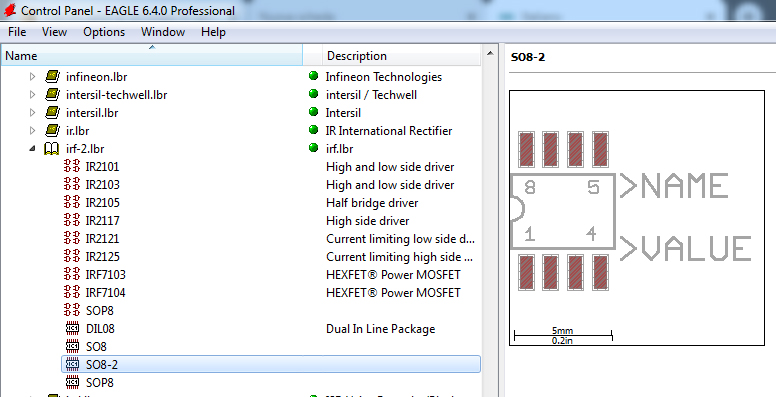Select the IR2105 half bridge driver

(270, 202)
